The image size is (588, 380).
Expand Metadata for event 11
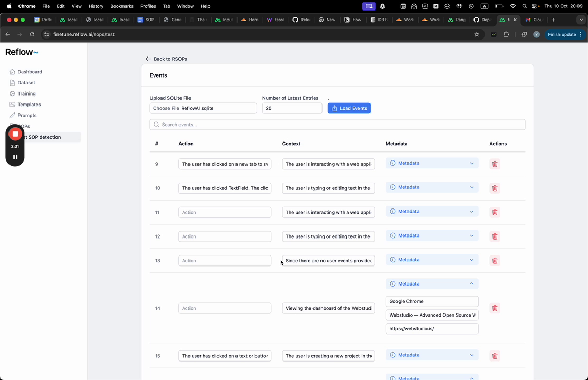(x=432, y=212)
